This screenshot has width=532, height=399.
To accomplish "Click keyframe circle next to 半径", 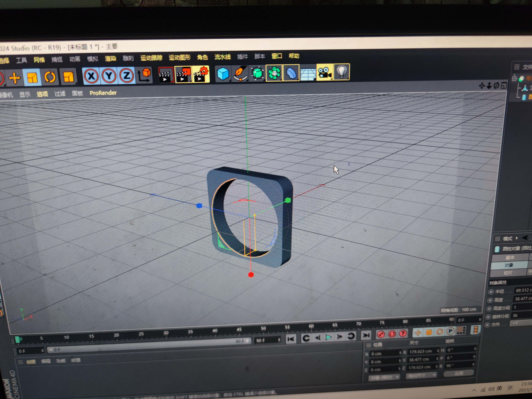I will click(491, 292).
